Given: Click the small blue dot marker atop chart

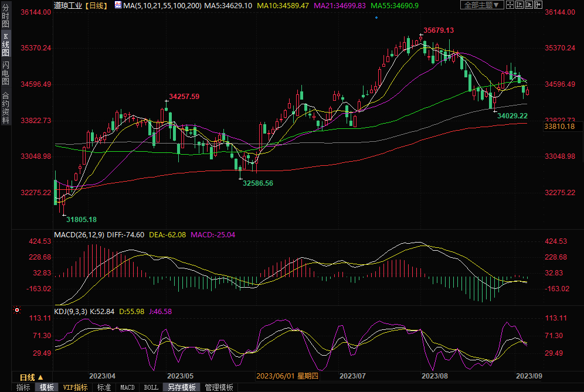Looking at the screenshot, I should [x=376, y=18].
